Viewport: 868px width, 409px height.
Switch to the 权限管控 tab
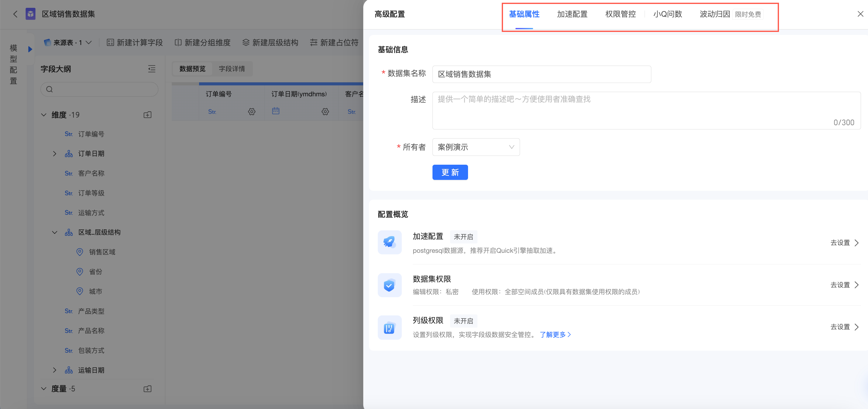tap(620, 14)
